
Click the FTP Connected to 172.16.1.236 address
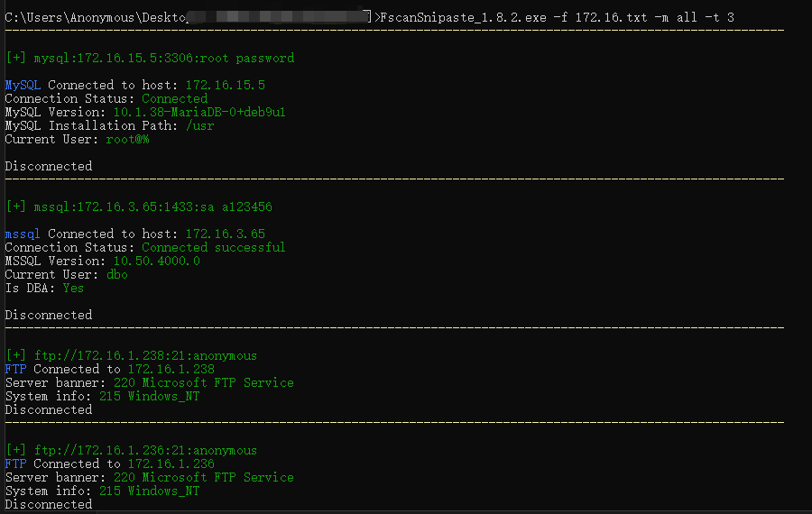coord(171,464)
